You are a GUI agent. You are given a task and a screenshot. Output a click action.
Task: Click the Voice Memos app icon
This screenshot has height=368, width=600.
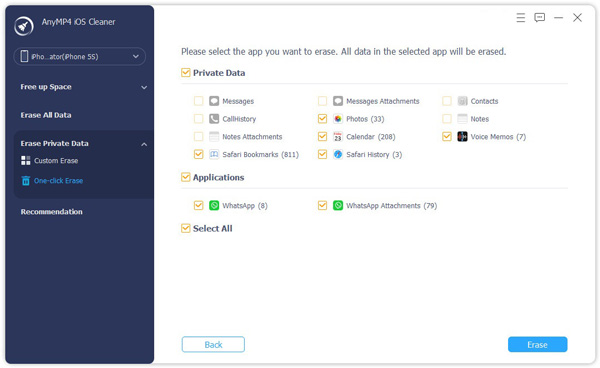click(462, 137)
